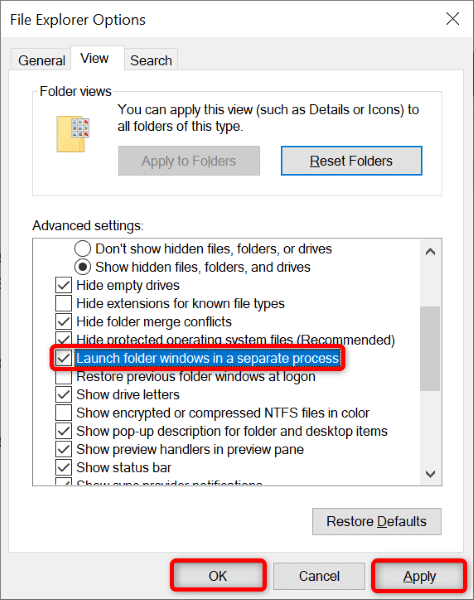Click the Apply button

pos(419,576)
